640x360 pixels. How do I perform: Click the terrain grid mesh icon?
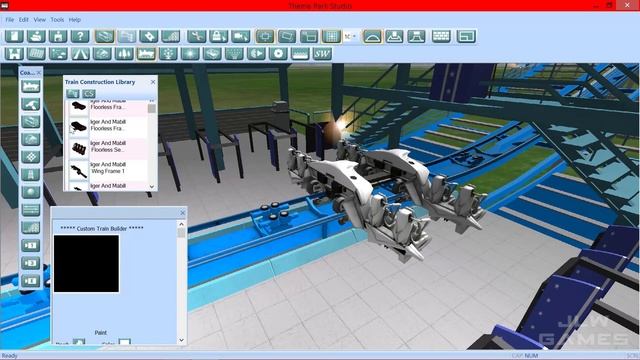point(36,53)
